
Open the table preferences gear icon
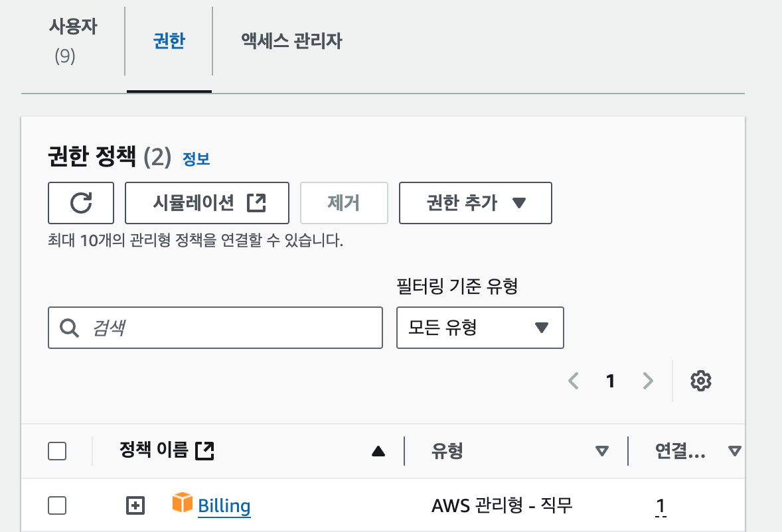click(x=701, y=381)
